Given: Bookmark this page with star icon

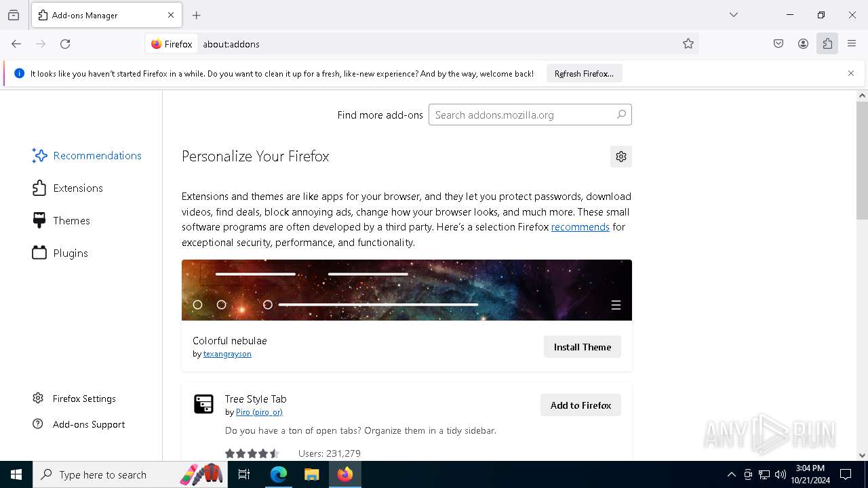Looking at the screenshot, I should click(x=688, y=44).
